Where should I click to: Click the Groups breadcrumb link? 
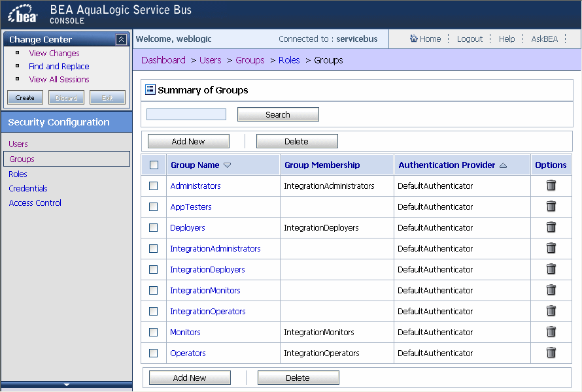[x=250, y=60]
